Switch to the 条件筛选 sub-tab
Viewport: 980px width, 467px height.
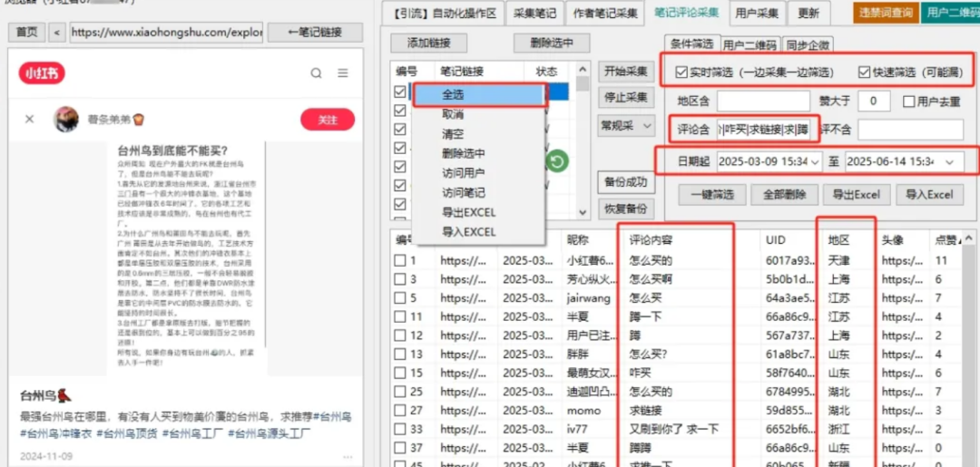click(691, 44)
